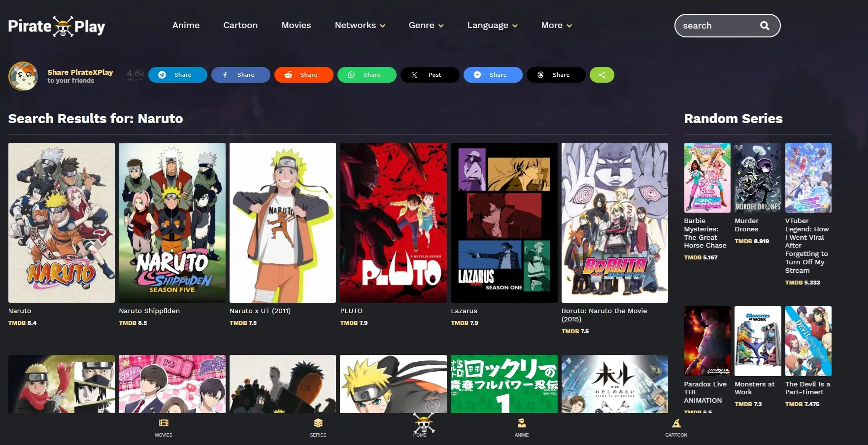Click the VTuber Legend title text

tap(807, 246)
